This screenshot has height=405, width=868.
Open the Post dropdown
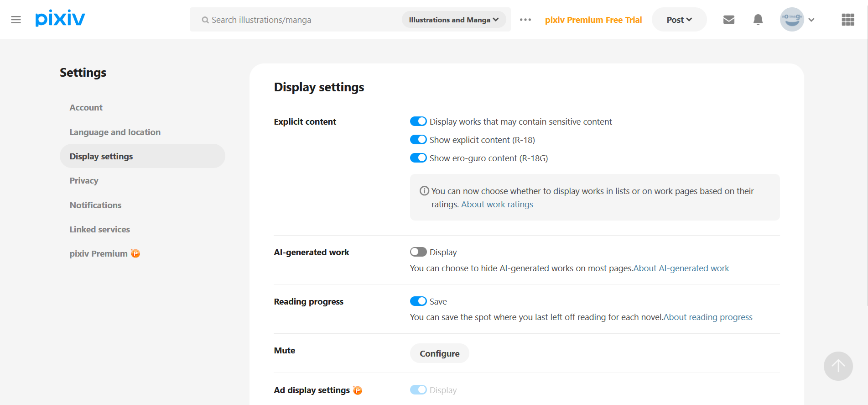coord(679,20)
